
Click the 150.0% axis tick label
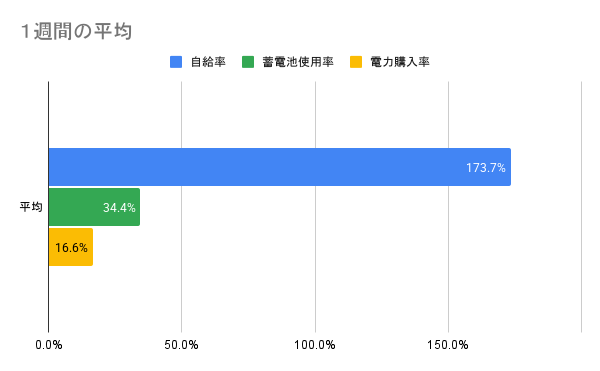pos(448,345)
